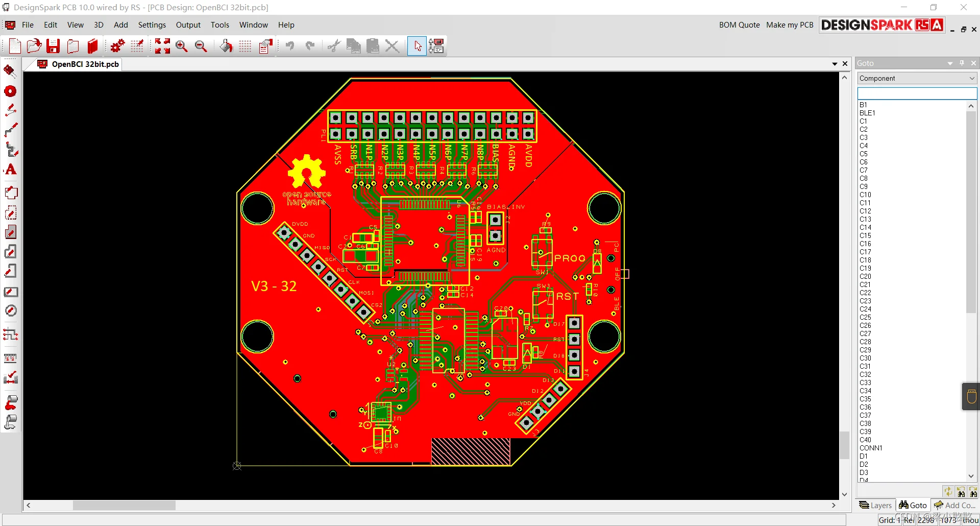Select the Add Text tool
Screen dimensions: 980x526
pos(11,170)
